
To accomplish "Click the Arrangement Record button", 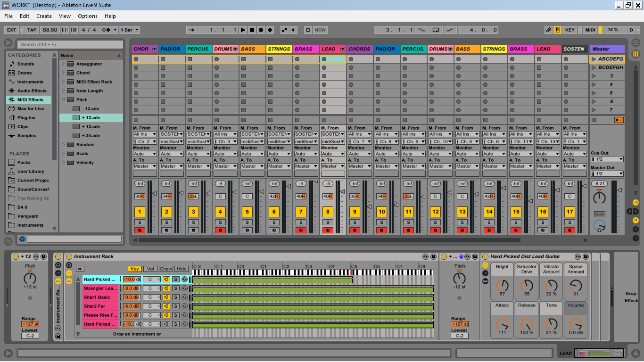I will pyautogui.click(x=261, y=30).
